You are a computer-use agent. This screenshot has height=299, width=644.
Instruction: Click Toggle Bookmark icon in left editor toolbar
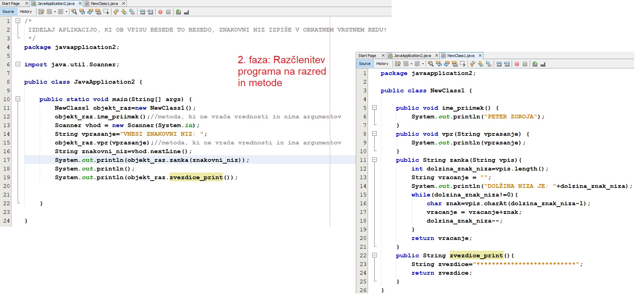132,12
